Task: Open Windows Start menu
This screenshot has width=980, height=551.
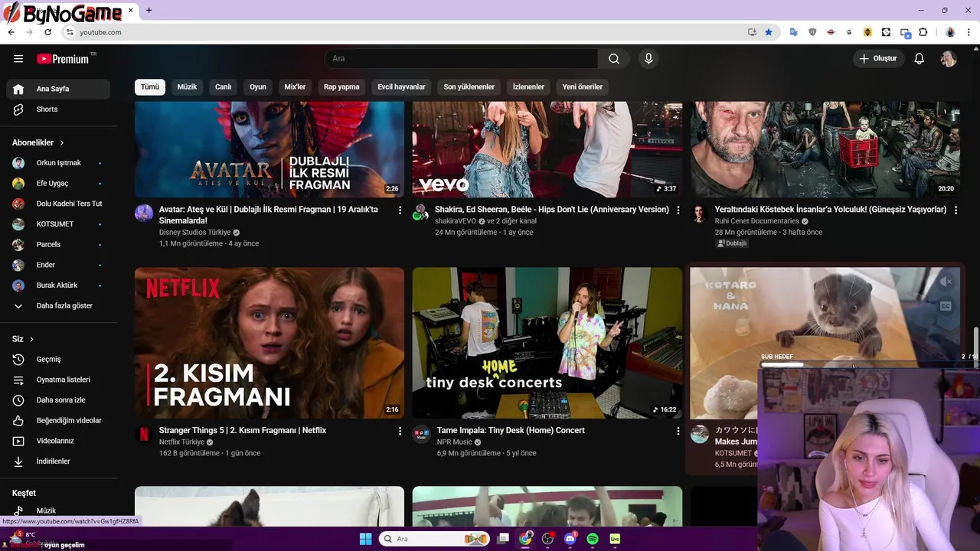Action: pos(365,539)
